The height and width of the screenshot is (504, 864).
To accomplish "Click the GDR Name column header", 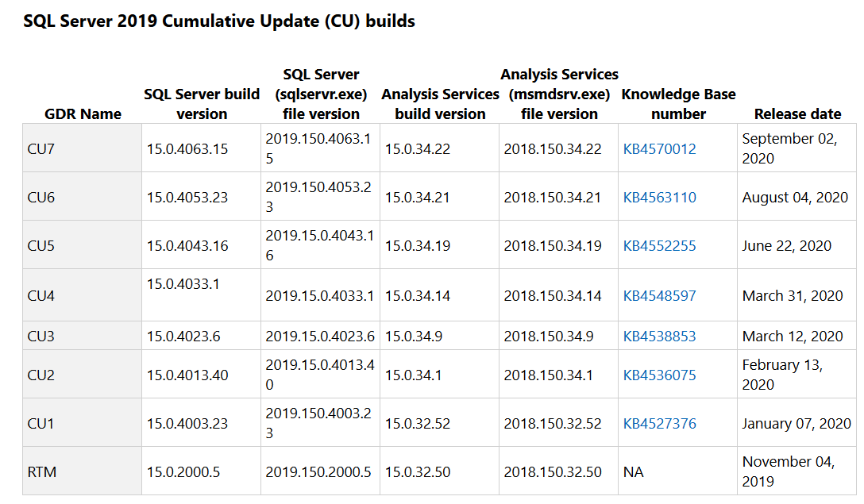I will [x=83, y=114].
